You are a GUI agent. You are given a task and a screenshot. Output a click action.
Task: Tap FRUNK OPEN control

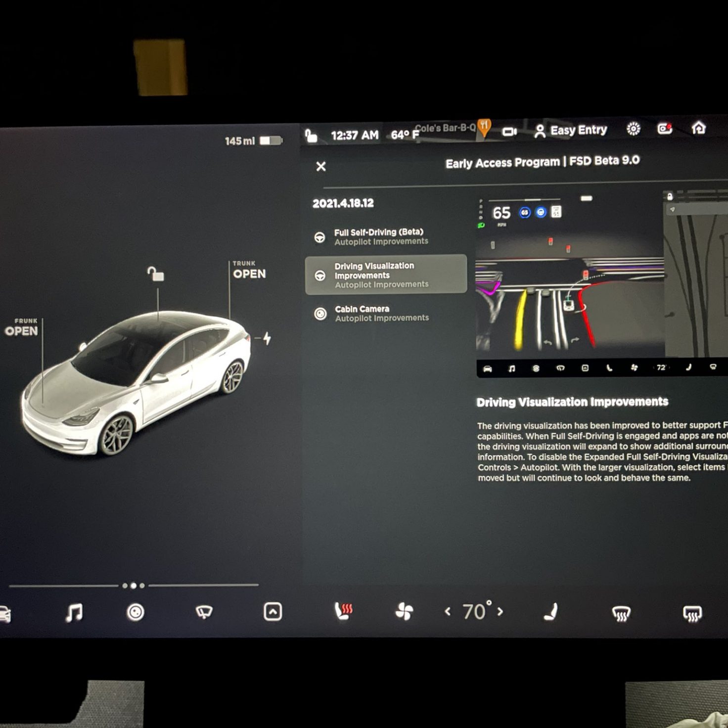coord(21,327)
